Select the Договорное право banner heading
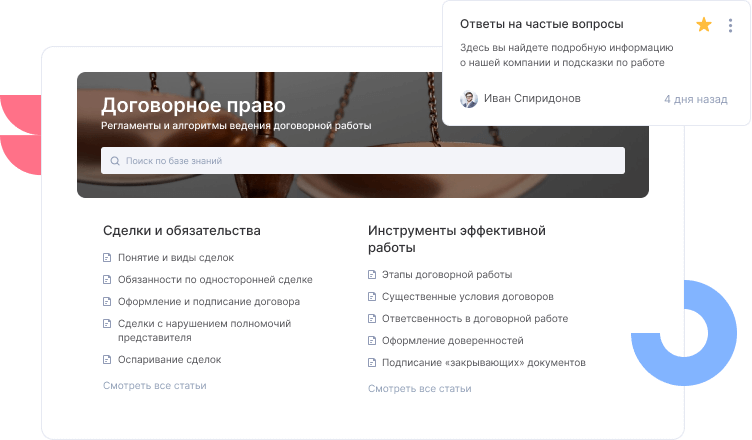Viewport: 752px width, 440px height. point(193,105)
